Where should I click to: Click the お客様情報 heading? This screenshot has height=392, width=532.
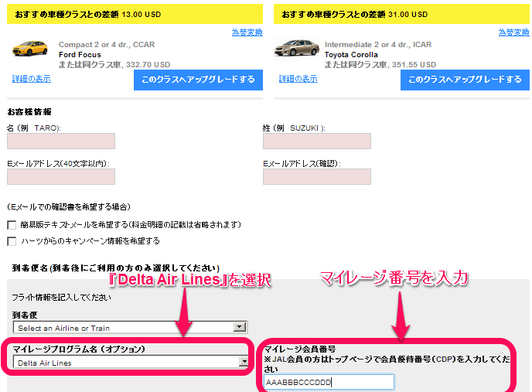pyautogui.click(x=29, y=111)
